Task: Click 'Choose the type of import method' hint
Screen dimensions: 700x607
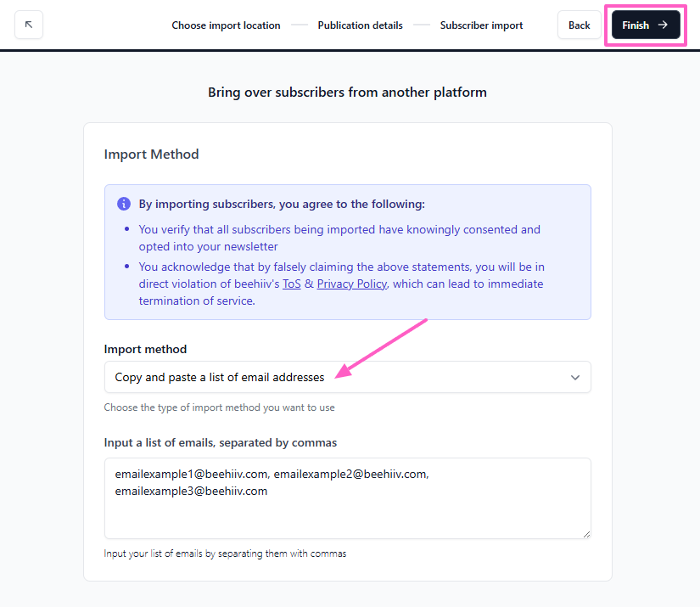Action: pyautogui.click(x=219, y=407)
